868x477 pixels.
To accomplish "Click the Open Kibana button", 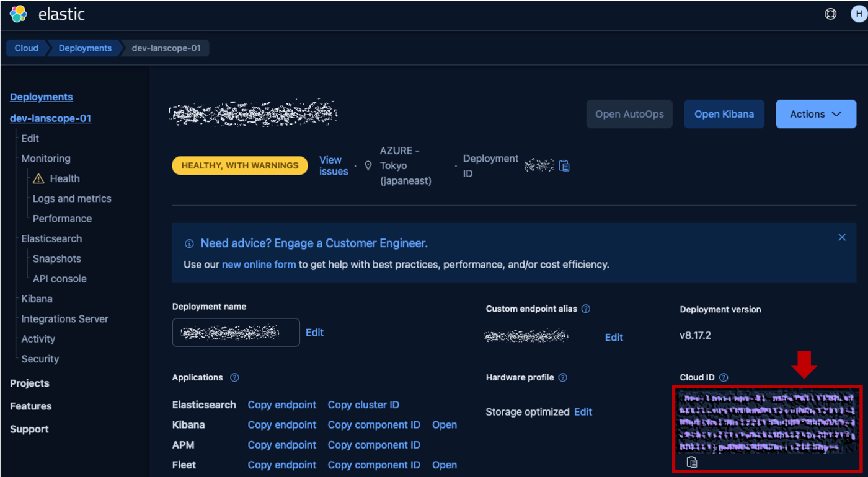I will tap(724, 114).
